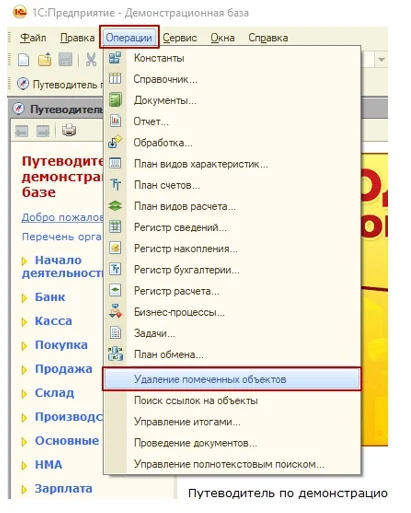Open the toolbar dropdown arrow at right

(381, 60)
